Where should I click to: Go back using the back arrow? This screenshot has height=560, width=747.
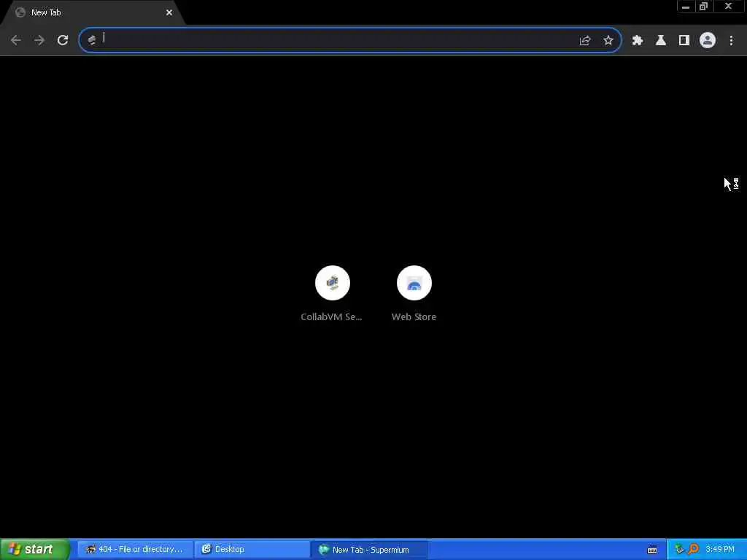point(16,40)
